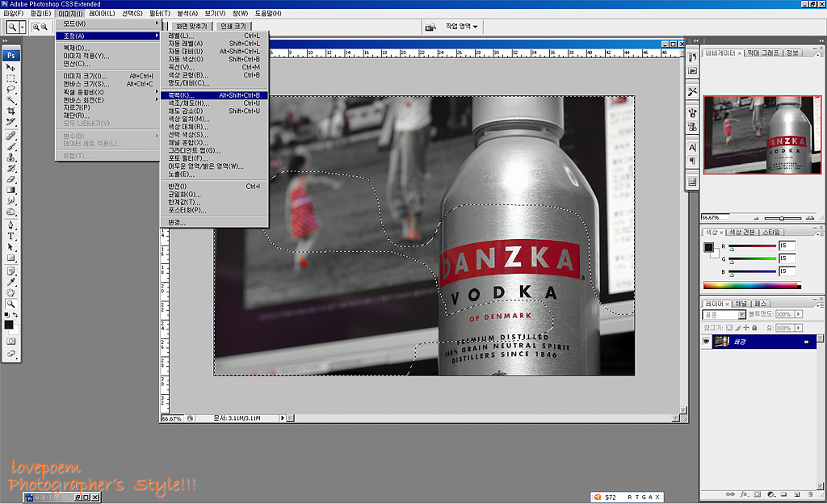This screenshot has height=504, width=827.
Task: Open the 파일(F) menu
Action: point(13,13)
